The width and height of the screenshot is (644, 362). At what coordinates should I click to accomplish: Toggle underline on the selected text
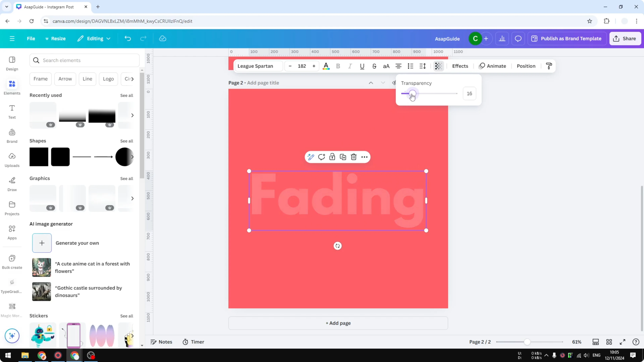point(362,66)
